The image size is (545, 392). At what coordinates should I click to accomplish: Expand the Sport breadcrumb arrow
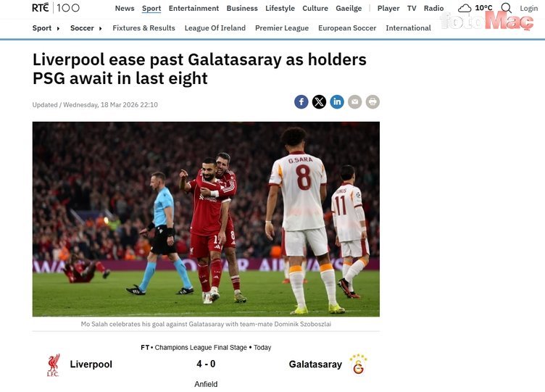[58, 28]
